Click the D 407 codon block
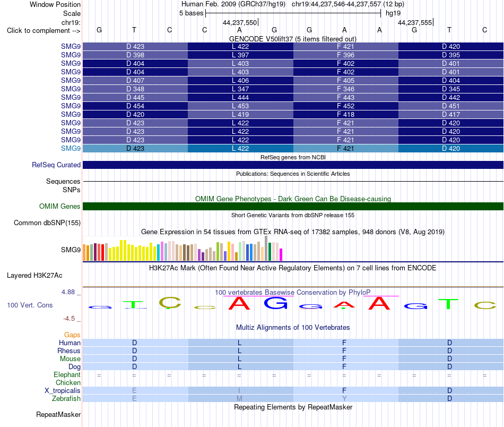This screenshot has width=504, height=427. pyautogui.click(x=135, y=80)
